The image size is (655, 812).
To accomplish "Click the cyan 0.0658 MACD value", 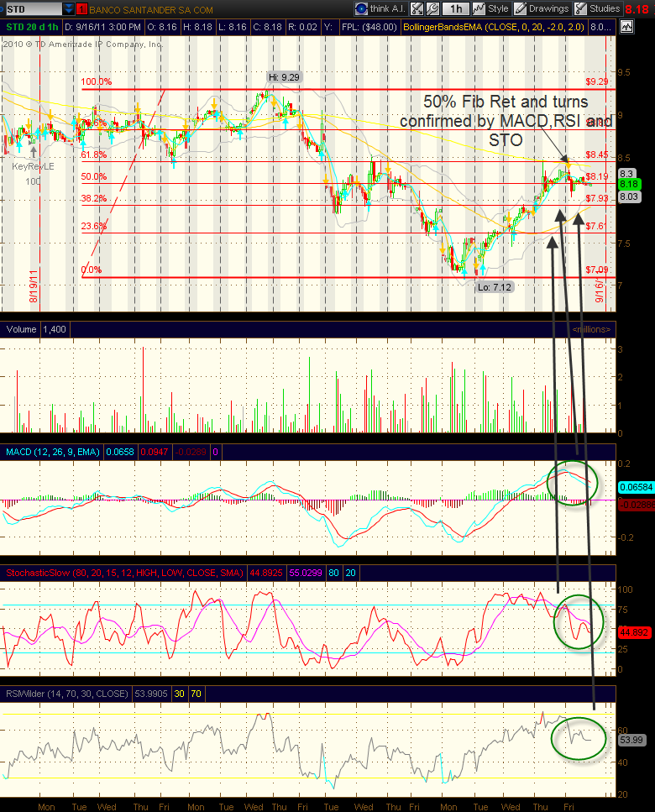I will pyautogui.click(x=120, y=452).
